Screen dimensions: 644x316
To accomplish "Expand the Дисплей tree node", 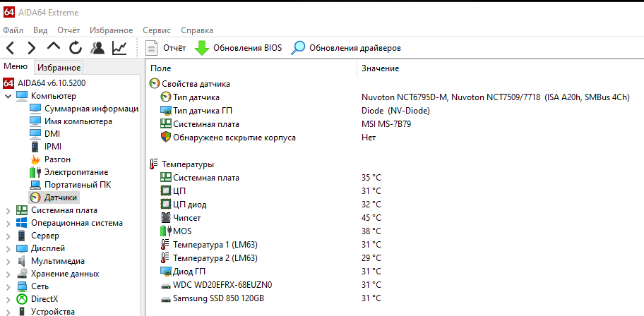I will 8,249.
